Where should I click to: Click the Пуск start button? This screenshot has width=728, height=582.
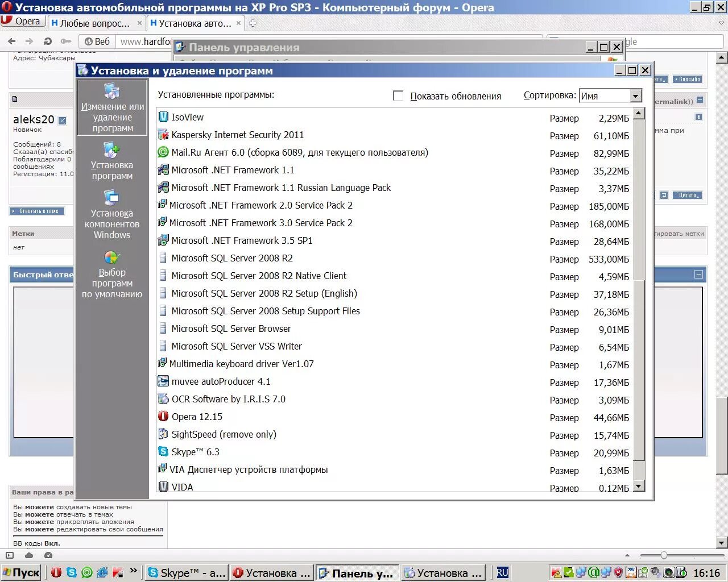tap(22, 573)
